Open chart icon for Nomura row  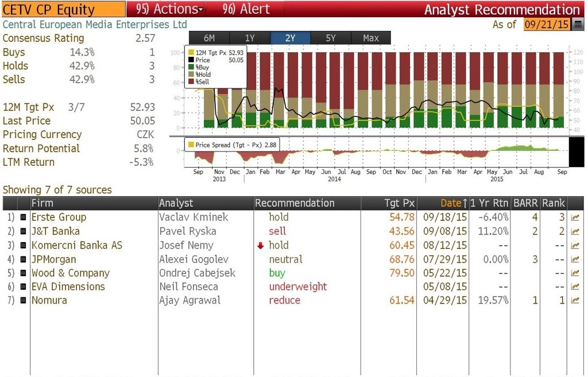575,300
